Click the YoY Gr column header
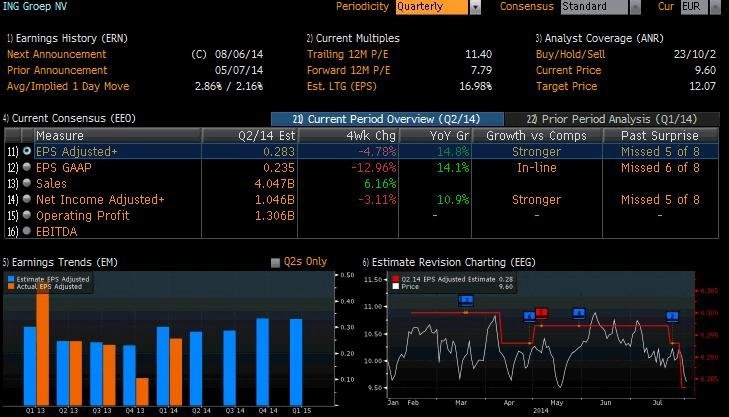 click(435, 135)
